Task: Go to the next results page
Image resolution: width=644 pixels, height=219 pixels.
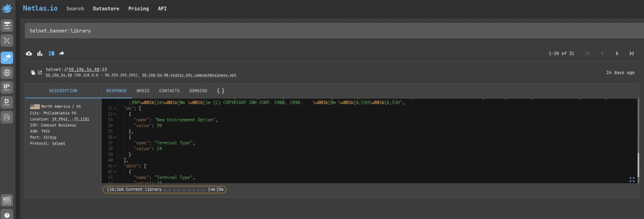Action: 617,53
